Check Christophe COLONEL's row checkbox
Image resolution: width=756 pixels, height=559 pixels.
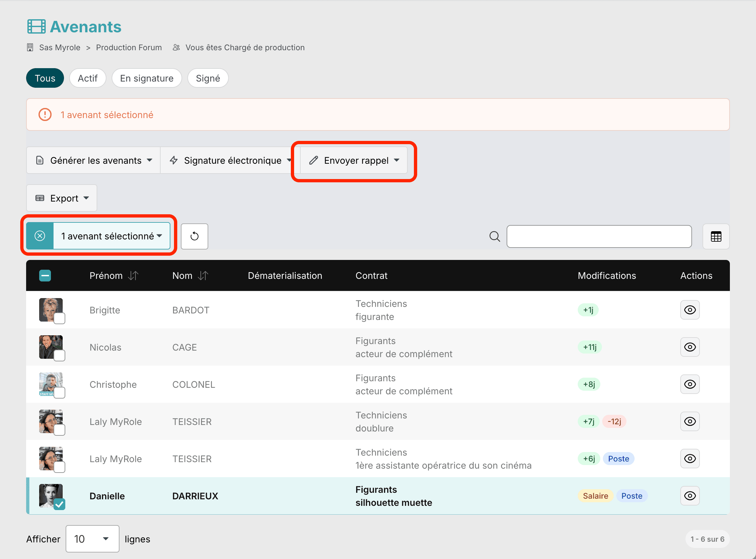60,393
